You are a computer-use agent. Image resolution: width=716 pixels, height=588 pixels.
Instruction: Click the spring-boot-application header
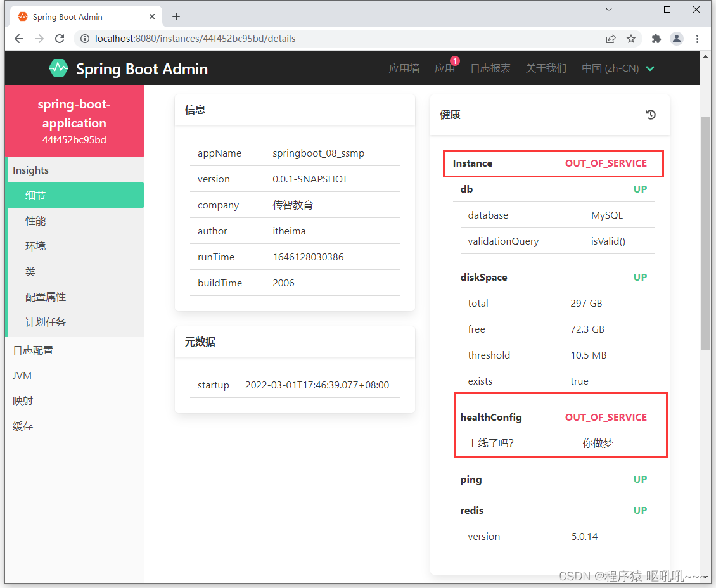[x=74, y=121]
